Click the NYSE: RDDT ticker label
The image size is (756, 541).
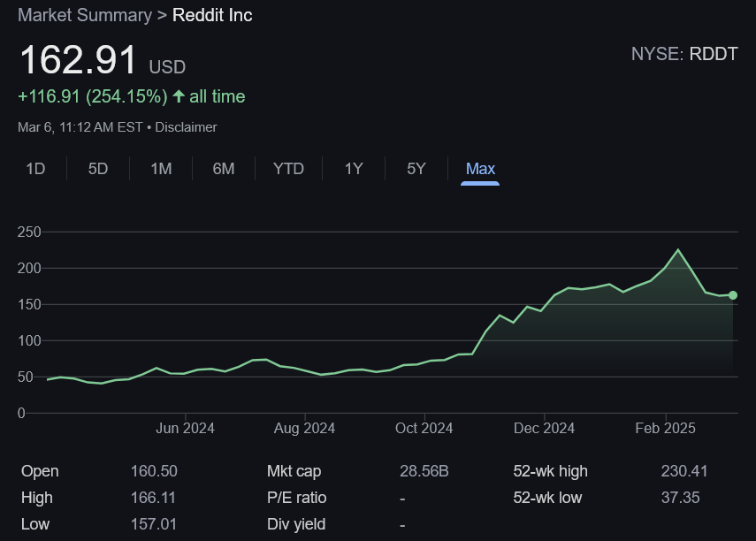684,54
